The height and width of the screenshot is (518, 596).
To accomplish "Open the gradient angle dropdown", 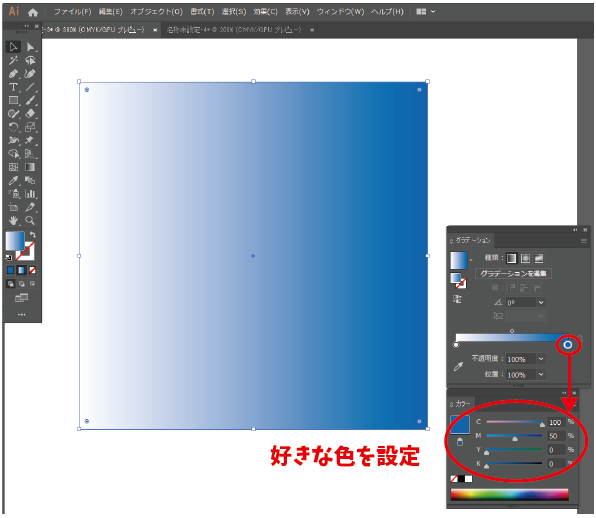I will [541, 303].
